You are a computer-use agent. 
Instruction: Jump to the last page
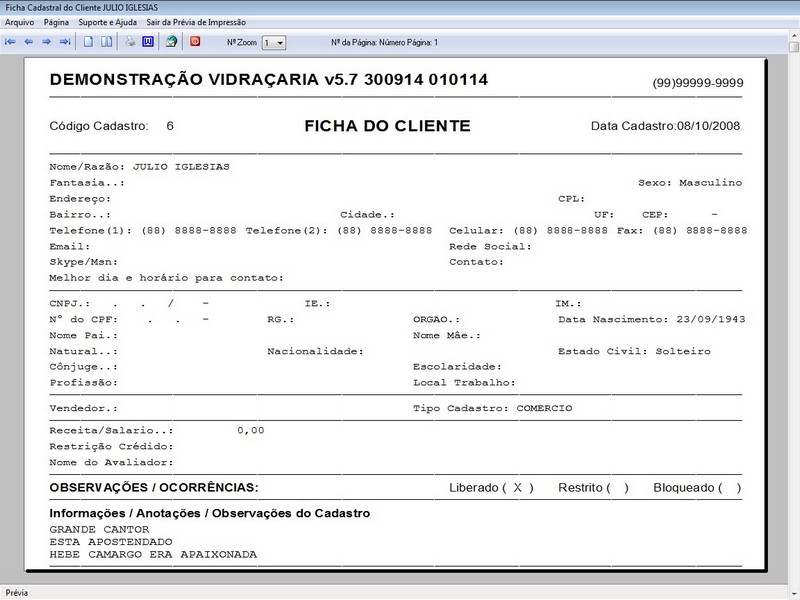click(x=65, y=41)
